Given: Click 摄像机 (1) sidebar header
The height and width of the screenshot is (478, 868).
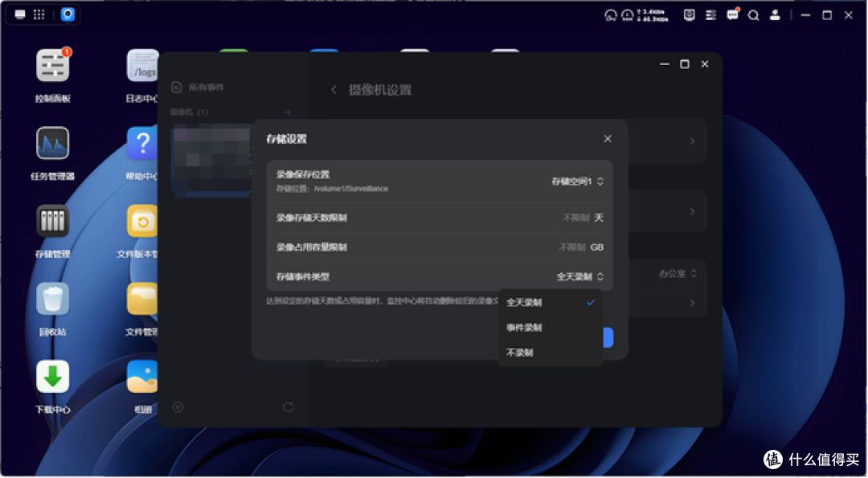Looking at the screenshot, I should click(190, 112).
